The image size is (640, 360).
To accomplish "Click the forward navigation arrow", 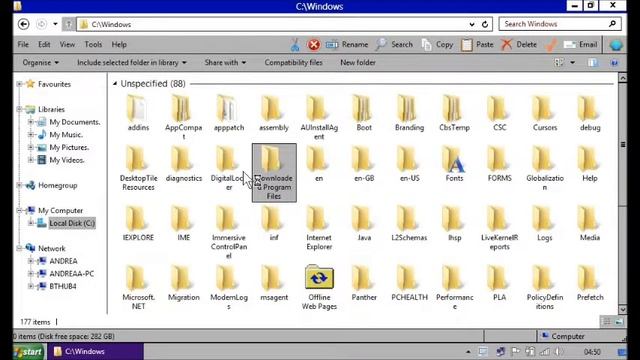I will 41,24.
